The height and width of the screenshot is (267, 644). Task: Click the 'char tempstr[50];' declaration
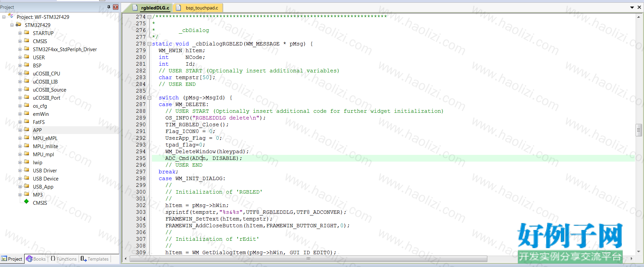point(187,77)
